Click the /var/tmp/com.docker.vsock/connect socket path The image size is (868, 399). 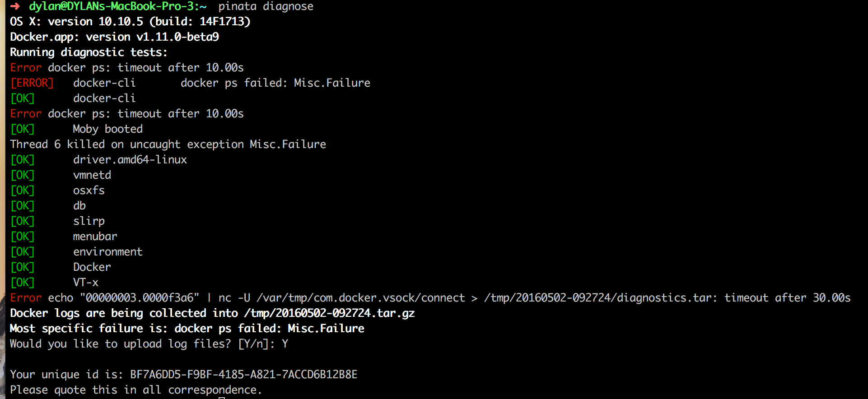pyautogui.click(x=360, y=298)
